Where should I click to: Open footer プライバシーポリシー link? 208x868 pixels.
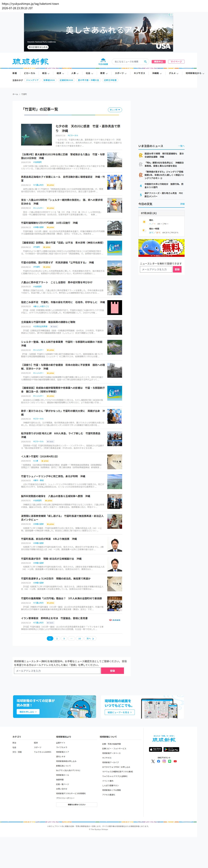65,798
